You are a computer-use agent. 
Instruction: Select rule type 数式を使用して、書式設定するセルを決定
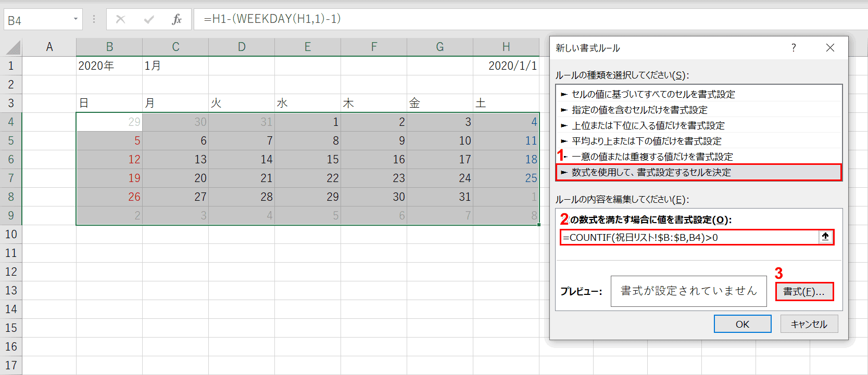[698, 172]
